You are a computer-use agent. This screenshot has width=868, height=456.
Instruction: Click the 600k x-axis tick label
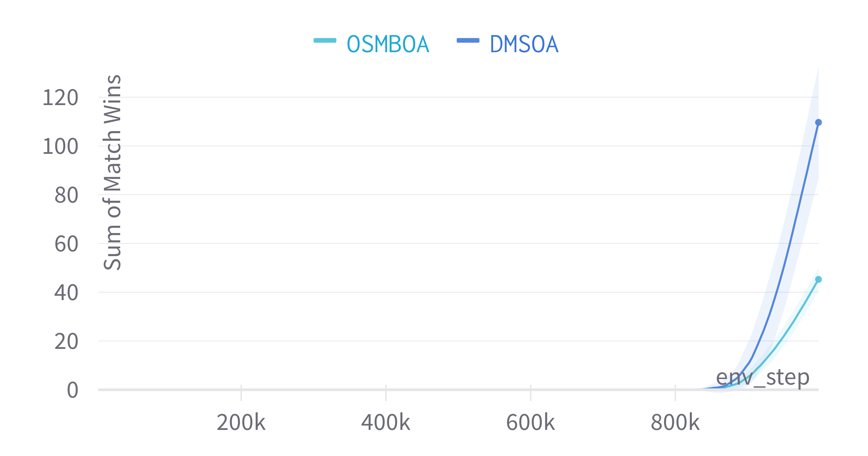tap(530, 422)
